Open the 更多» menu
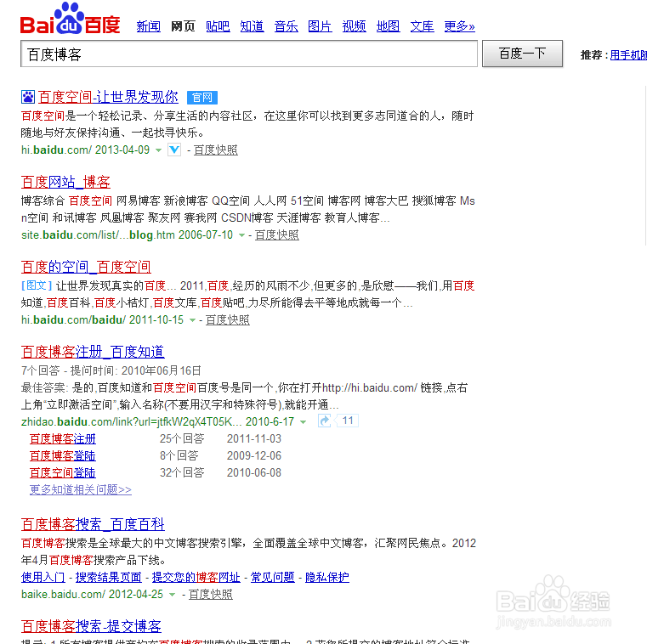The height and width of the screenshot is (644, 647). [459, 26]
